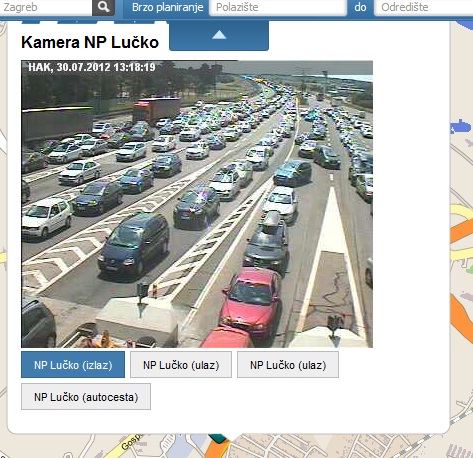Click the HAK timestamp on camera feed
The width and height of the screenshot is (473, 458).
[92, 67]
